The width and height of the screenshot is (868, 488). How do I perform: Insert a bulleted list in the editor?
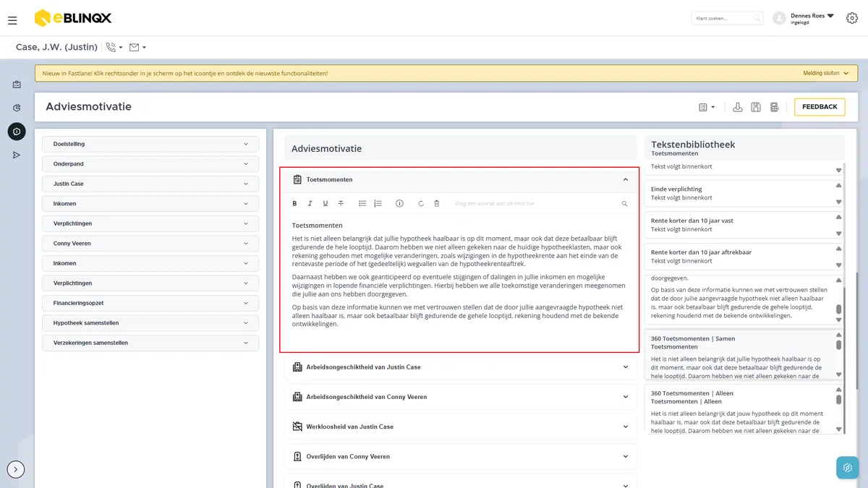[x=362, y=204]
